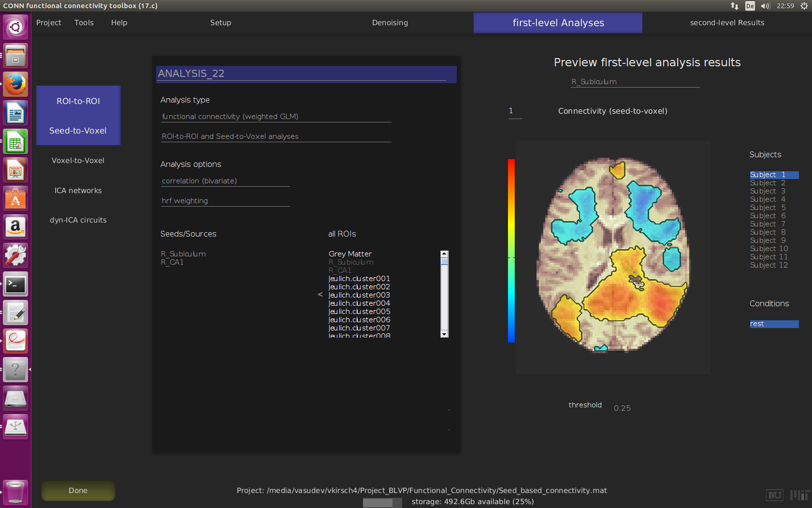Open the hrf weighting dropdown
812x508 pixels.
(x=225, y=201)
